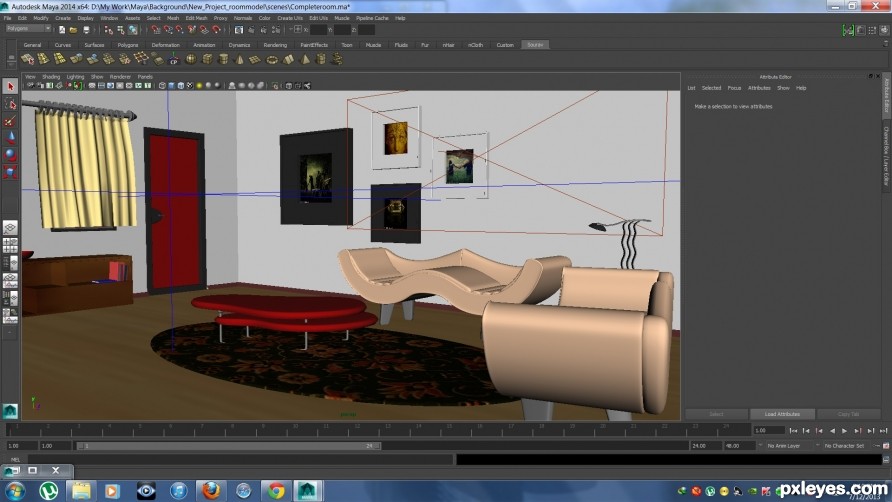The image size is (892, 502).
Task: Click the Save Scene icon
Action: coord(86,30)
